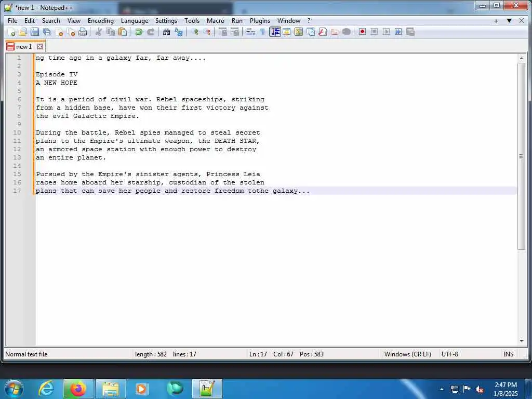Open Find using binoculars icon
Viewport: 532px width, 399px height.
click(166, 32)
